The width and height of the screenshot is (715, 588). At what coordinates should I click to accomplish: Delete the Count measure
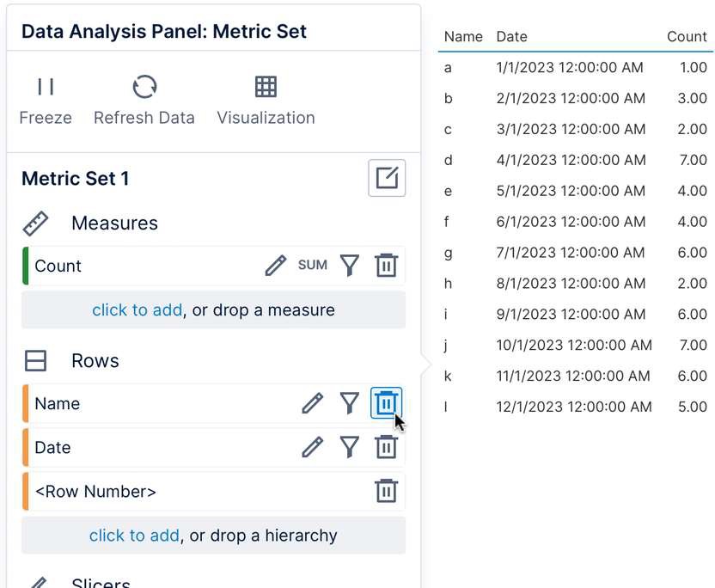click(x=387, y=266)
